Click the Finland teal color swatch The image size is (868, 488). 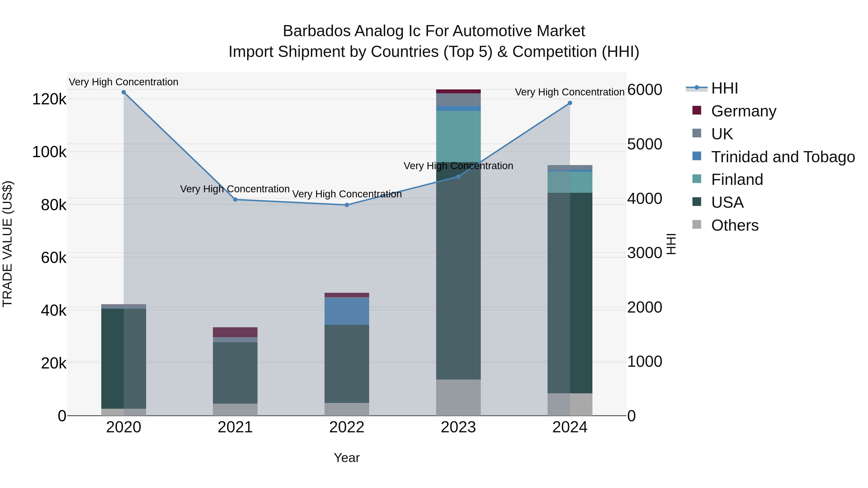click(x=697, y=179)
